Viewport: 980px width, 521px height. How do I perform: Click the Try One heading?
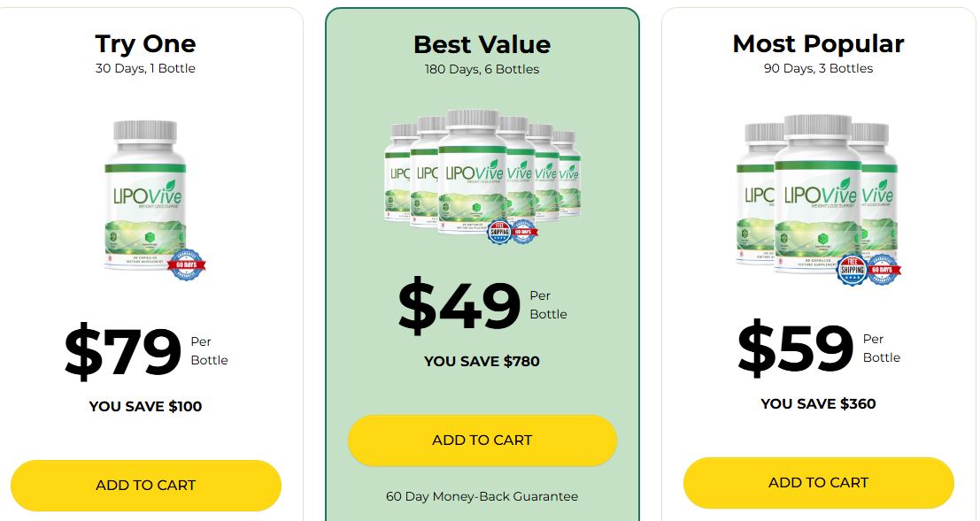click(x=146, y=43)
